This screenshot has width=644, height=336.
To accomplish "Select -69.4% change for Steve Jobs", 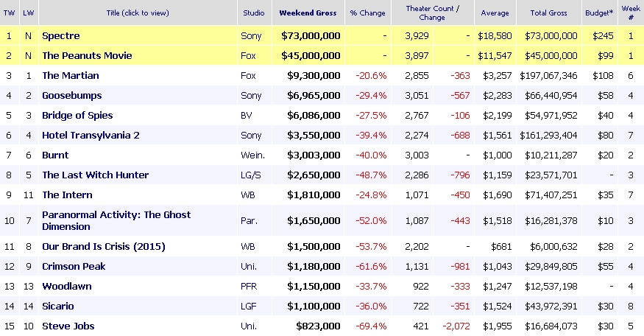I will point(371,326).
